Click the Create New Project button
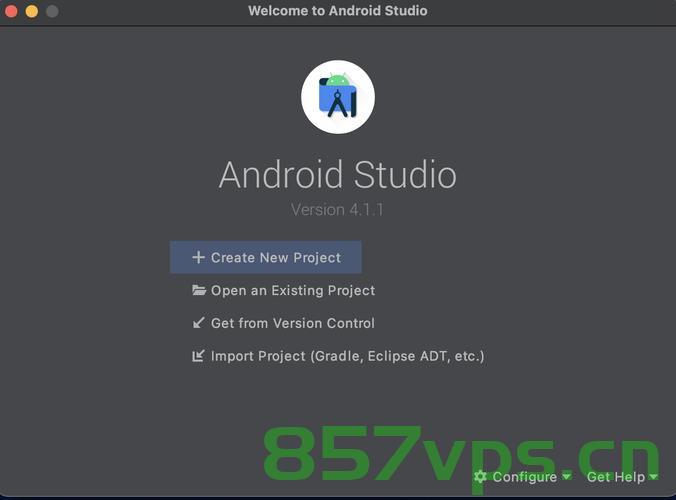 [266, 257]
